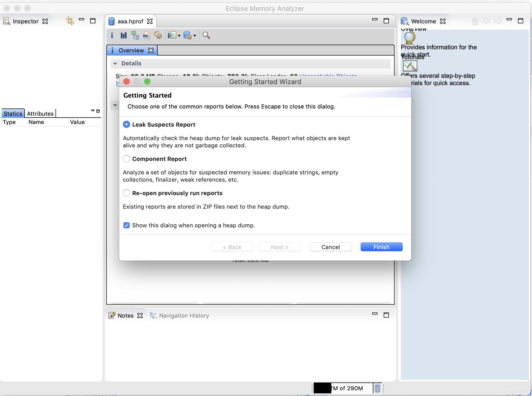Maximize the Statics sub-panel in Inspector
The image size is (532, 396).
[98, 111]
